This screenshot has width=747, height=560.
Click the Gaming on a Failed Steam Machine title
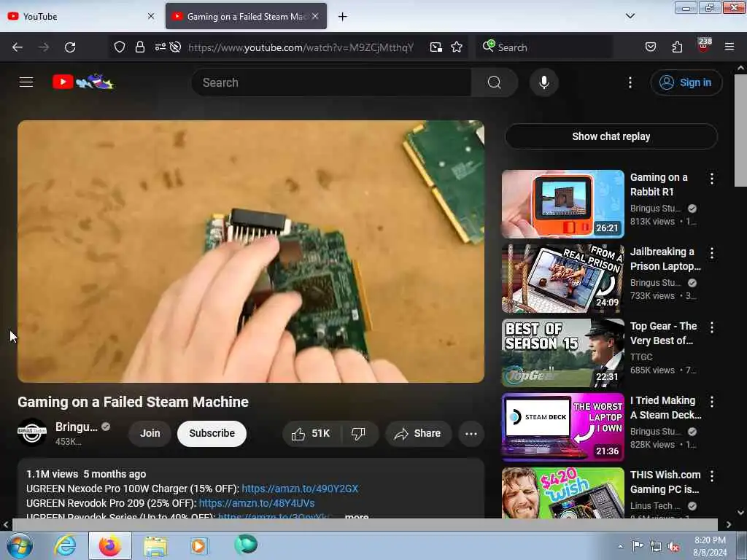tap(133, 402)
